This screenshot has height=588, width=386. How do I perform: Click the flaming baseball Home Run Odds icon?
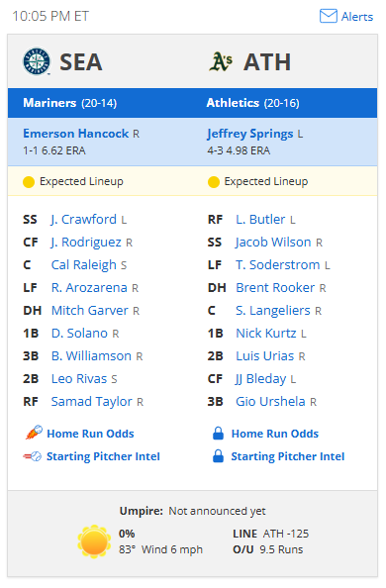[x=34, y=433]
